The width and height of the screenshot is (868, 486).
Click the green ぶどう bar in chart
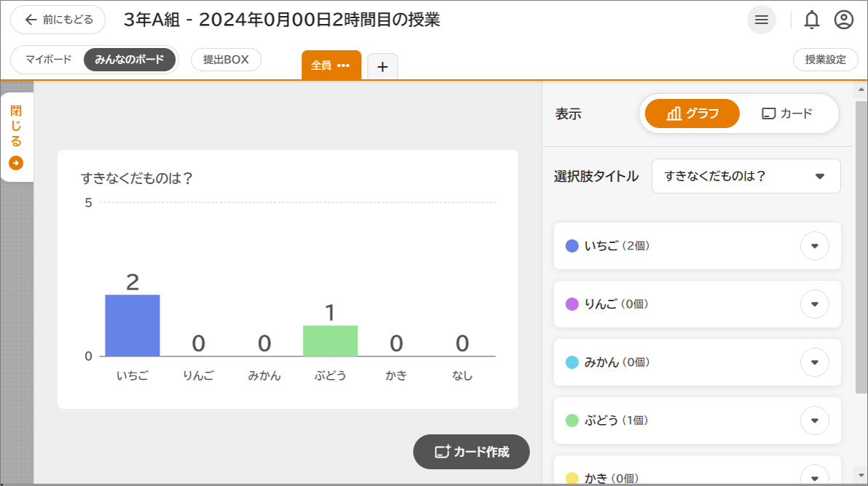331,341
